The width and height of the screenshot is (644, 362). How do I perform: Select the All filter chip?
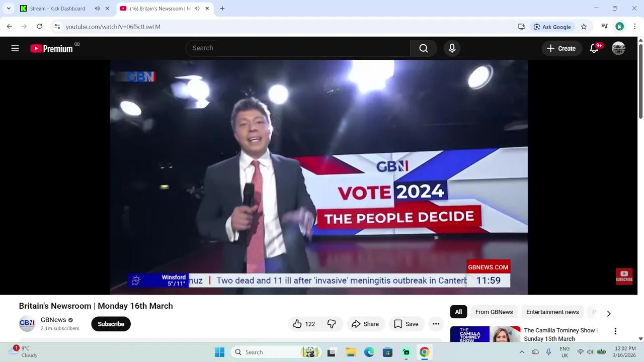tap(458, 312)
